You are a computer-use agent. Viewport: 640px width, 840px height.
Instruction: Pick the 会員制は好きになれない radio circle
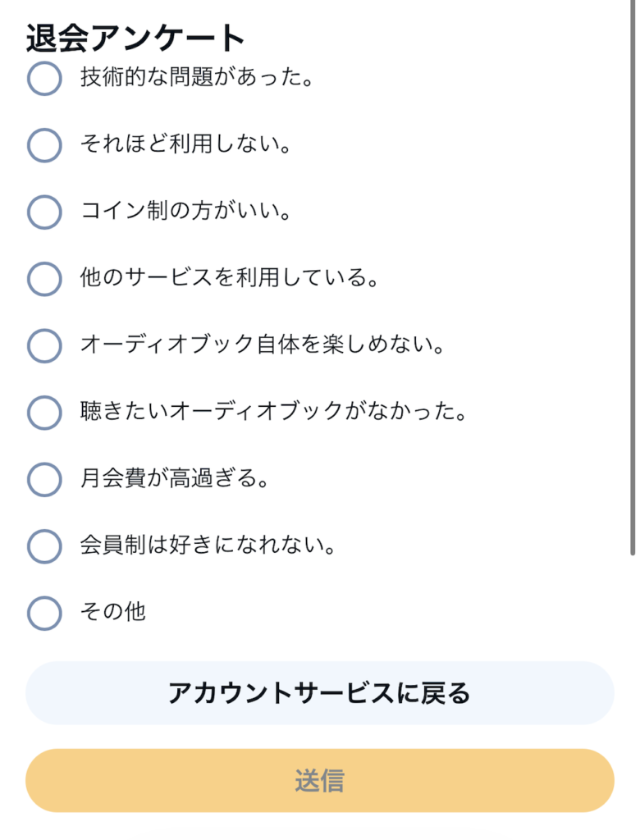point(44,546)
